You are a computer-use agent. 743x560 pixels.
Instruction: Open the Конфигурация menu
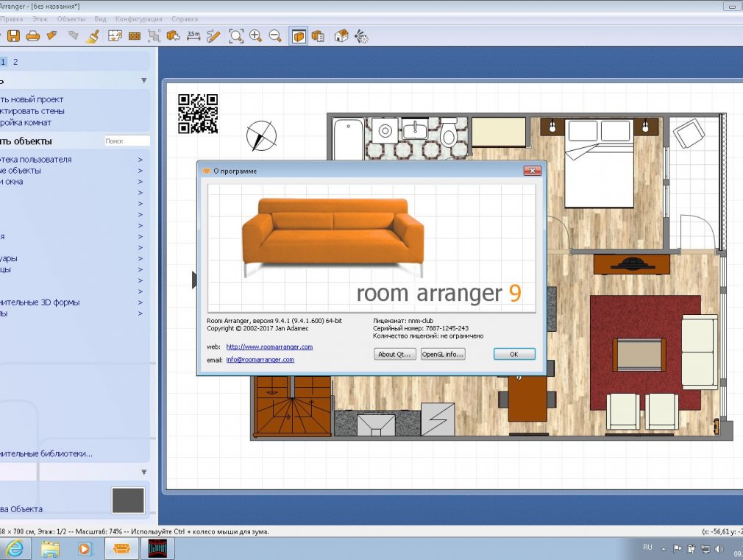[x=139, y=19]
